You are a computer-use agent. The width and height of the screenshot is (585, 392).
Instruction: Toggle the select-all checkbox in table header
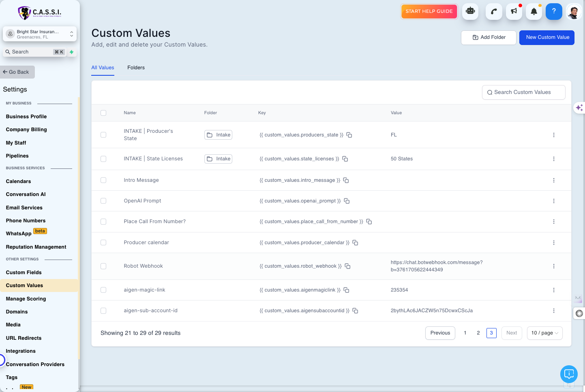(x=103, y=113)
